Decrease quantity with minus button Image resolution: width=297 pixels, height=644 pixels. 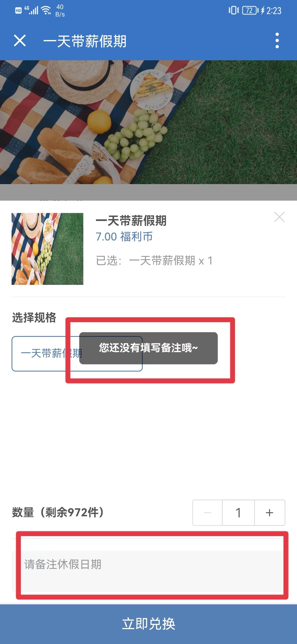coord(208,513)
